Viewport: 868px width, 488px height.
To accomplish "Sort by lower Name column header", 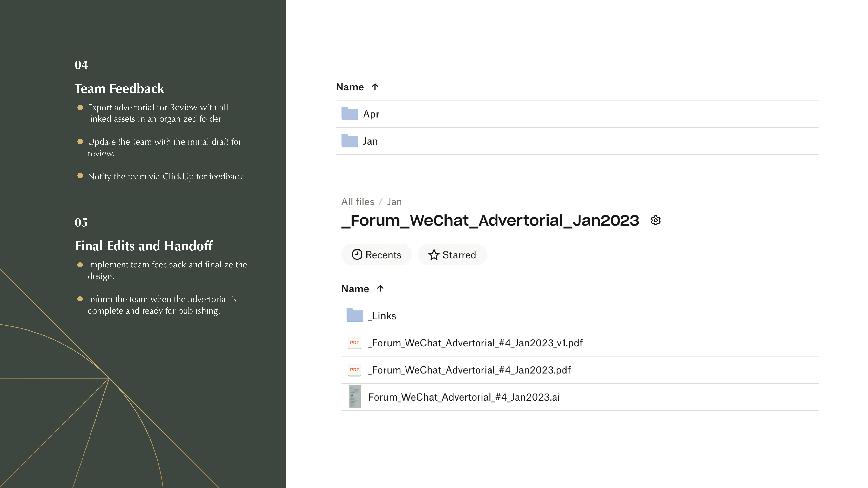I will coord(355,289).
